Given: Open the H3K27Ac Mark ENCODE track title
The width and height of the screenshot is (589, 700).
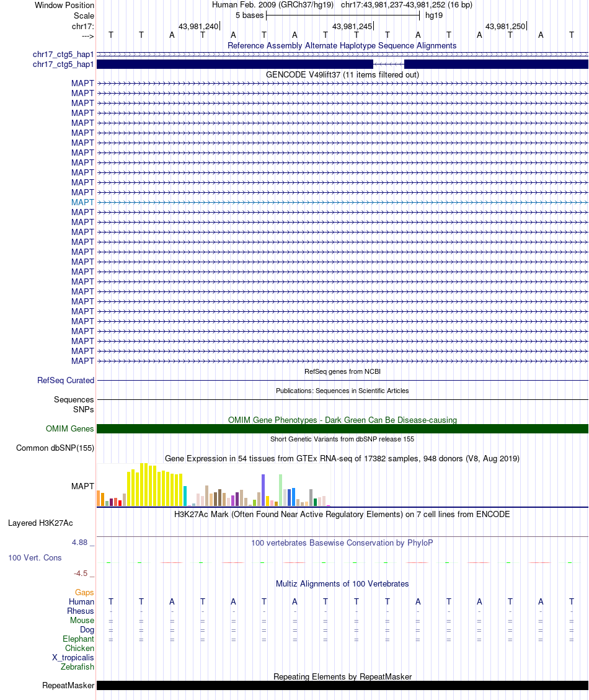Looking at the screenshot, I should coord(342,514).
